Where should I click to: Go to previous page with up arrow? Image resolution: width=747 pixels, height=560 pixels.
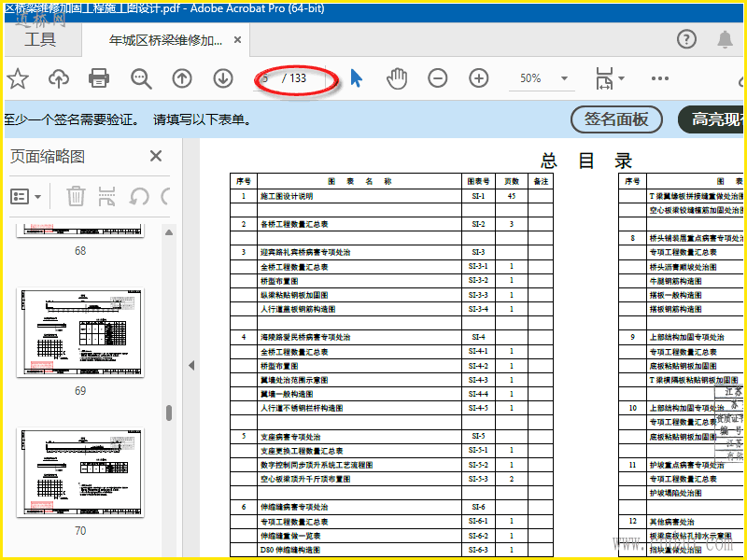(x=182, y=78)
